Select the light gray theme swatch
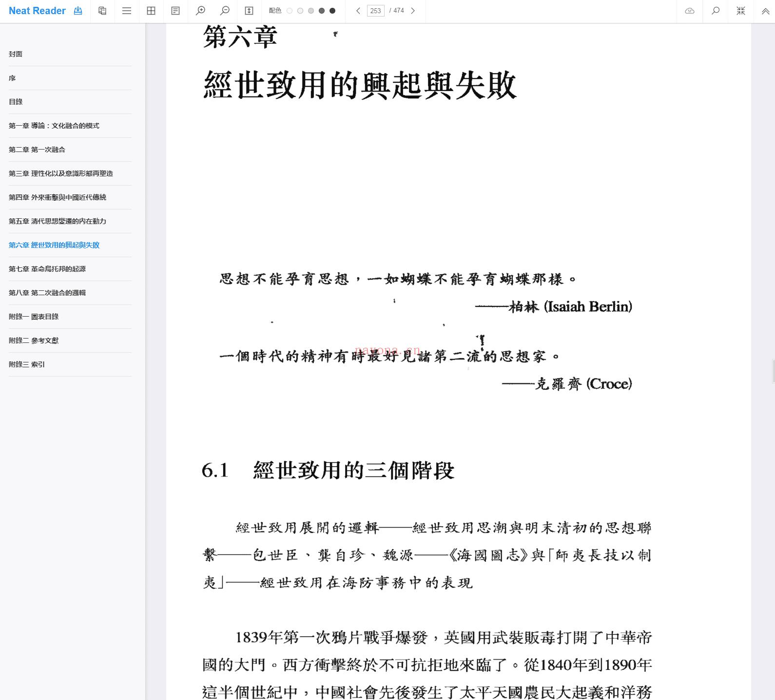This screenshot has height=700, width=775. click(x=311, y=11)
